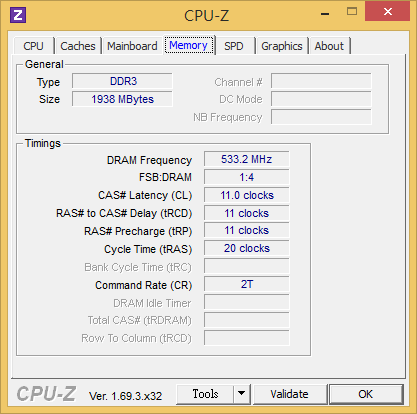
Task: Show the About tab
Action: [x=329, y=46]
